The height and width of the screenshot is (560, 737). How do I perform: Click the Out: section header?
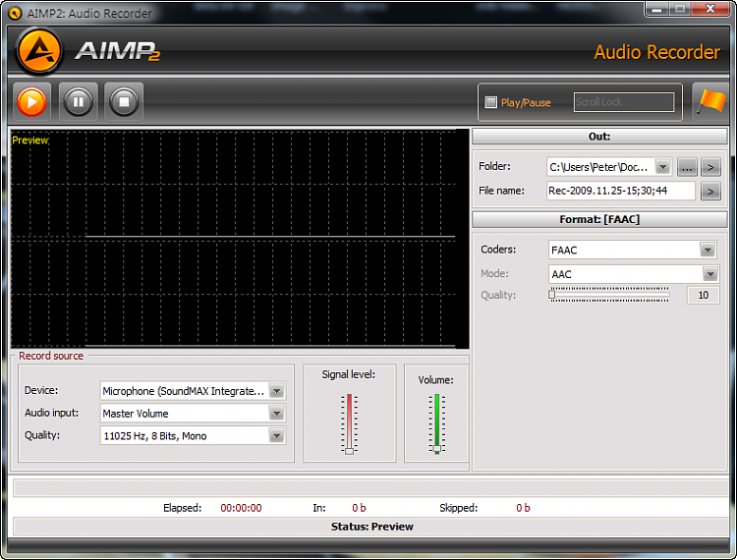point(599,137)
